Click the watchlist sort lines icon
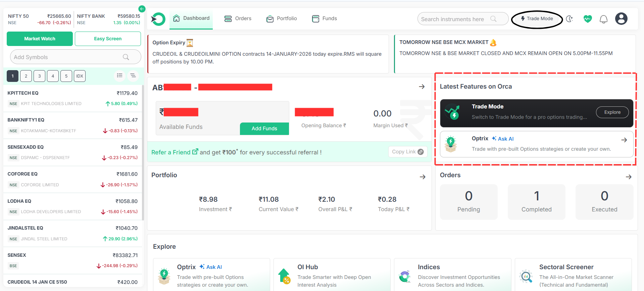 [133, 76]
